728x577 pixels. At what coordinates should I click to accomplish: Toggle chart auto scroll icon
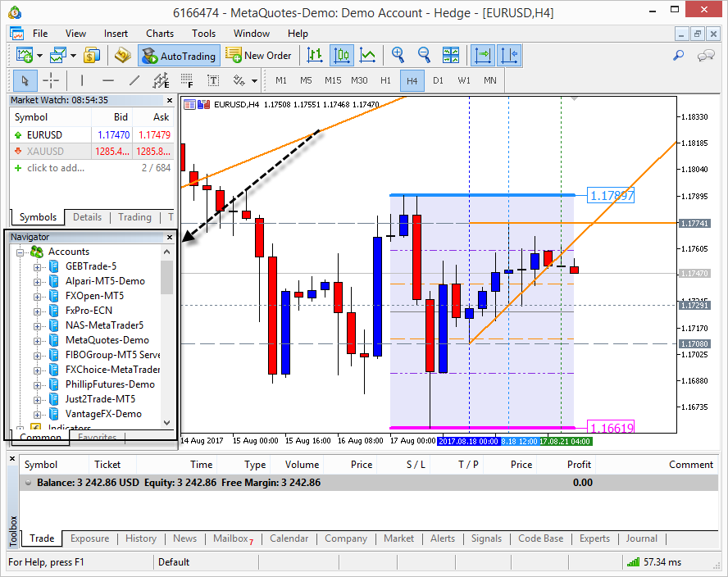483,55
